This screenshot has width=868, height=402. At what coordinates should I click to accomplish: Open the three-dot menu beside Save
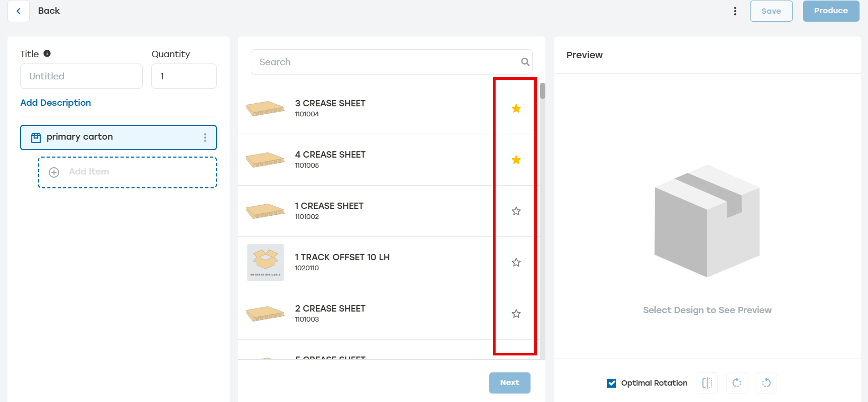pyautogui.click(x=735, y=11)
